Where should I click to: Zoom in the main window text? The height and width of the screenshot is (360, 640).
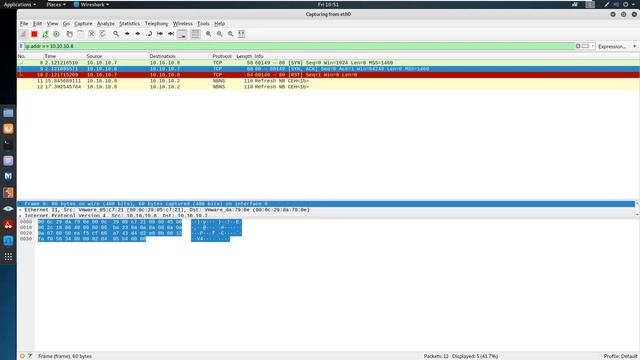click(x=209, y=34)
